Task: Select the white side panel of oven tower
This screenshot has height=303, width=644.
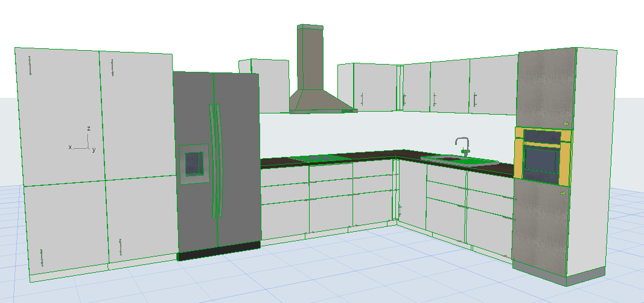Action: click(595, 163)
